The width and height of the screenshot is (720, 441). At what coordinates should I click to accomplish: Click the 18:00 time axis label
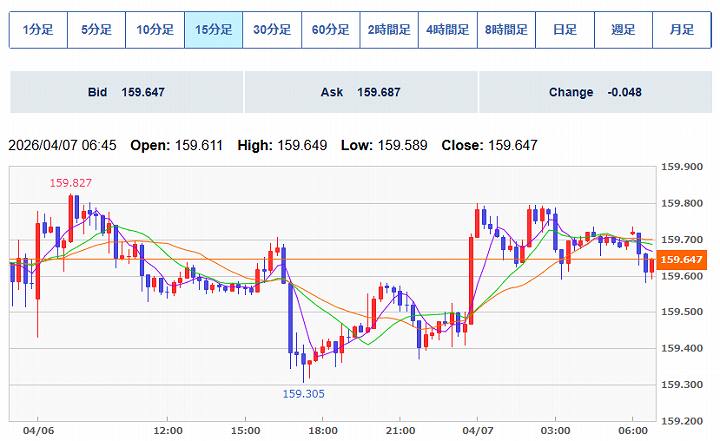(x=323, y=430)
